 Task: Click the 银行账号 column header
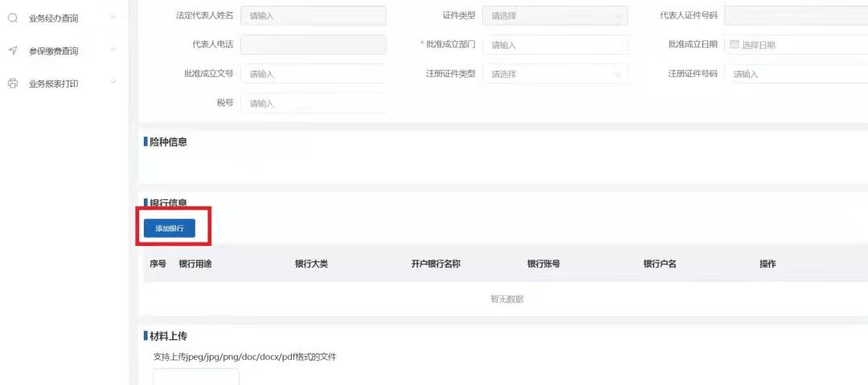(543, 264)
